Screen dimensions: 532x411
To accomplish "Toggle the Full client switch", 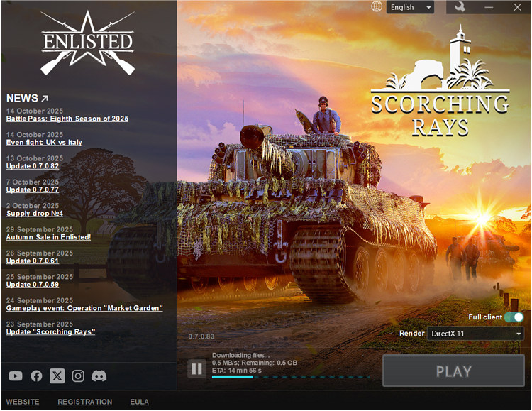I will (x=514, y=317).
